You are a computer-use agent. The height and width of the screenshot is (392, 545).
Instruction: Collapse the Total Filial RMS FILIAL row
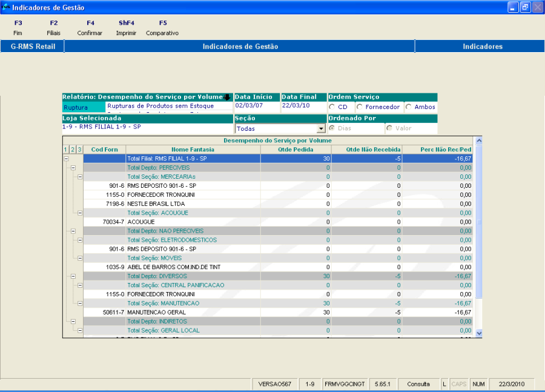point(66,159)
